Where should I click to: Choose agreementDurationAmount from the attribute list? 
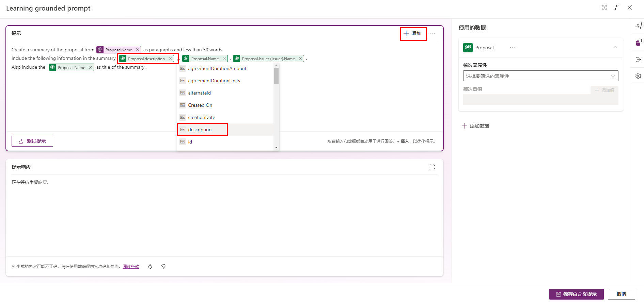pos(225,68)
